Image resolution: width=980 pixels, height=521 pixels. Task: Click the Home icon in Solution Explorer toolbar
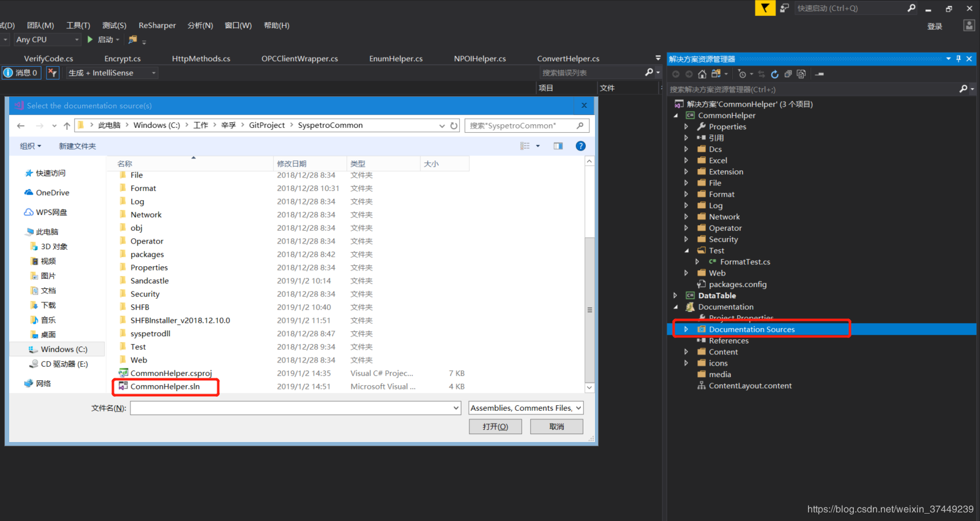tap(702, 74)
